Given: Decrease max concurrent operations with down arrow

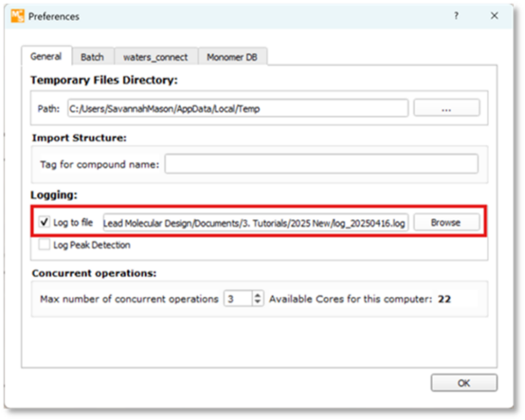Looking at the screenshot, I should click(x=258, y=302).
